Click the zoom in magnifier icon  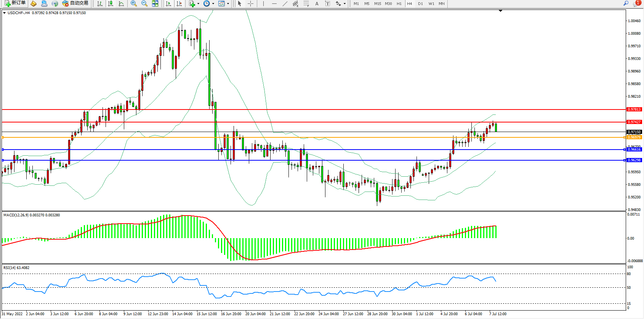(133, 3)
